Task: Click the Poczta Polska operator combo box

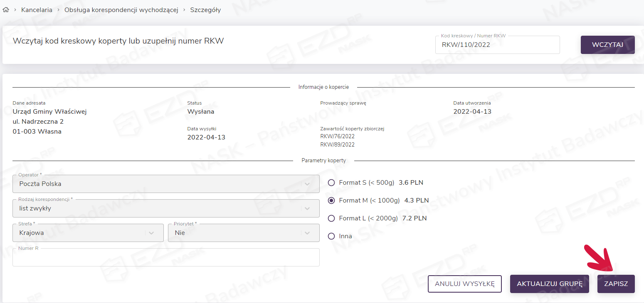Action: tap(158, 184)
